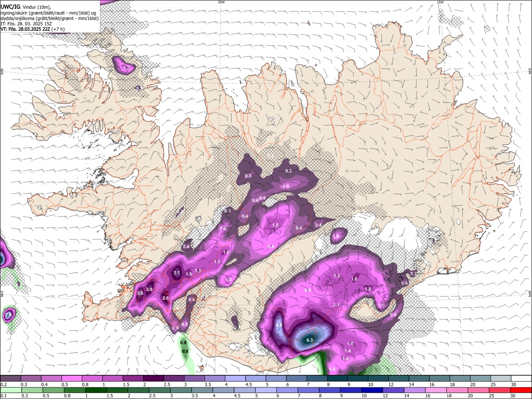Pick lavender bottom swatch starting at 14
Viewport: 532px width, 399px height.
pyautogui.click(x=414, y=390)
